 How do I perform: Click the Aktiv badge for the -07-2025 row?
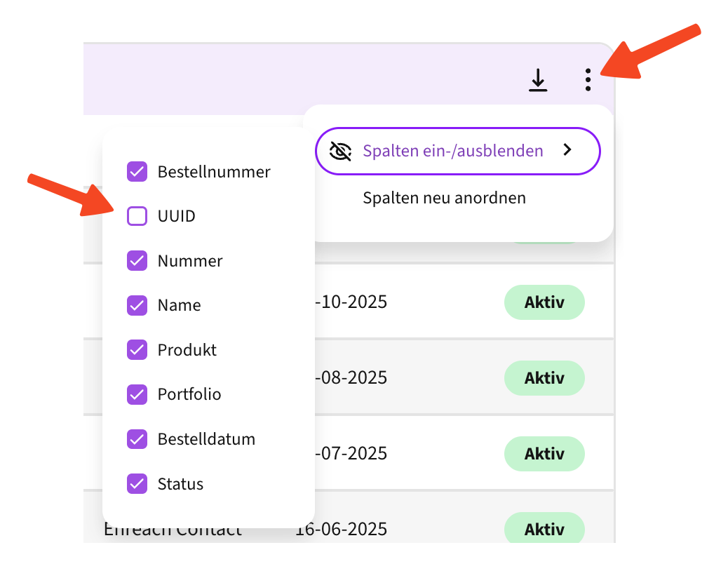point(544,454)
